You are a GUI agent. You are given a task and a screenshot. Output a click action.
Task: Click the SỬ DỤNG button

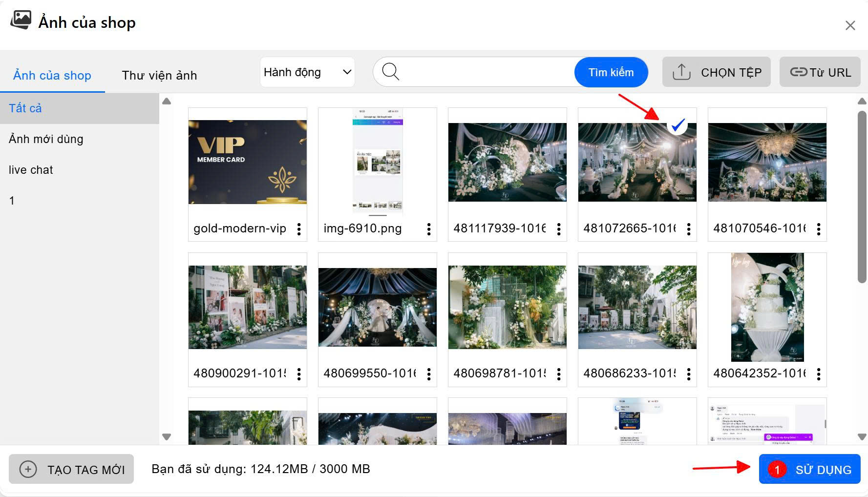click(810, 469)
